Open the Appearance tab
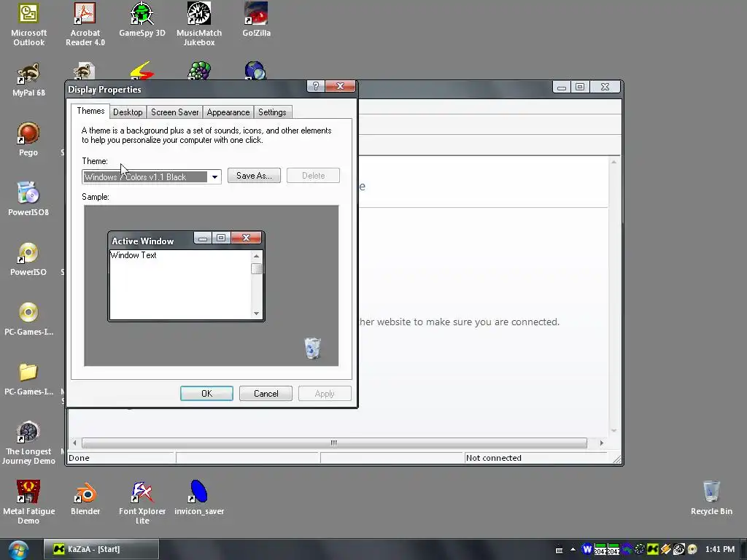 (x=228, y=112)
